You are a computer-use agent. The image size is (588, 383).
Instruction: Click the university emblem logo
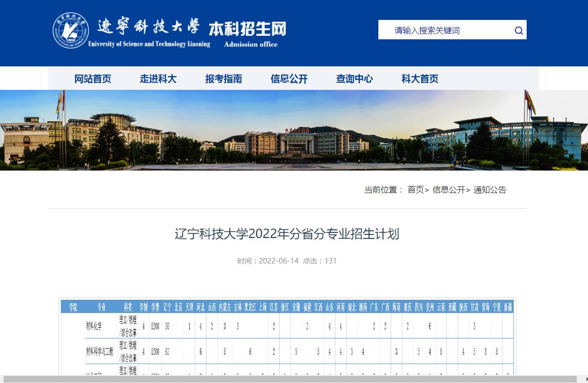[71, 30]
